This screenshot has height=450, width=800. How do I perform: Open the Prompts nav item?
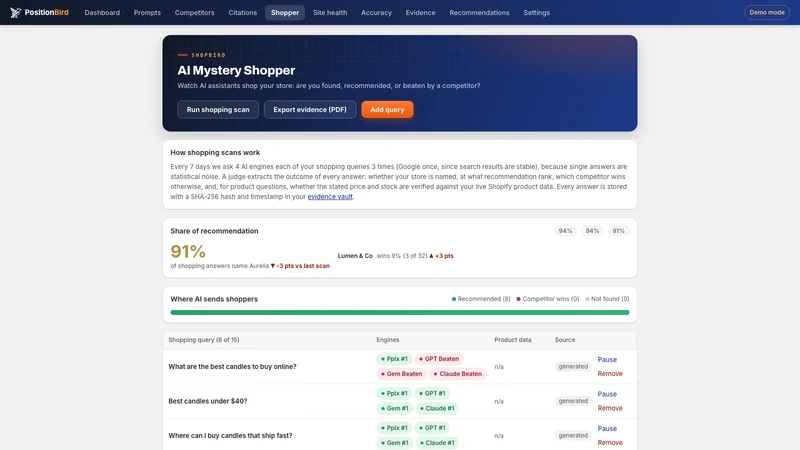pos(147,12)
